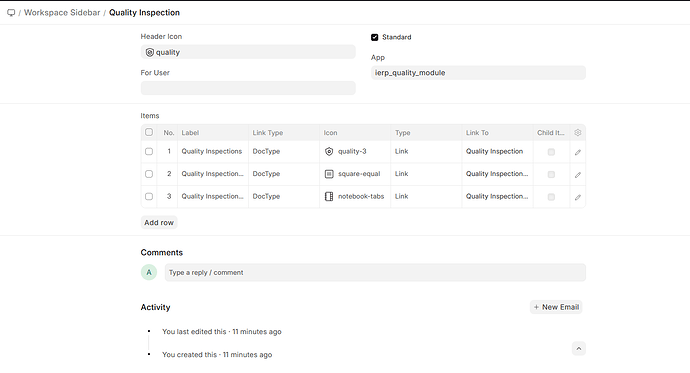This screenshot has height=373, width=690.
Task: Click the New Email button
Action: point(556,307)
